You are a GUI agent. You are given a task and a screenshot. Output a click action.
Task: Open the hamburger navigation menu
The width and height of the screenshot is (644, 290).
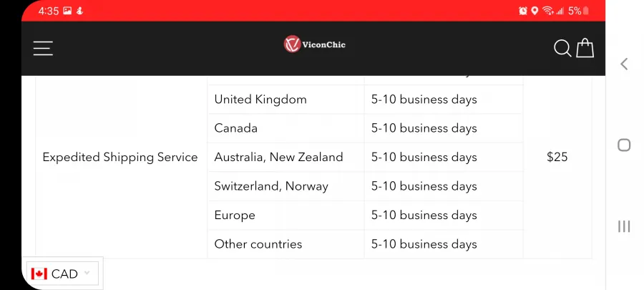tap(43, 48)
